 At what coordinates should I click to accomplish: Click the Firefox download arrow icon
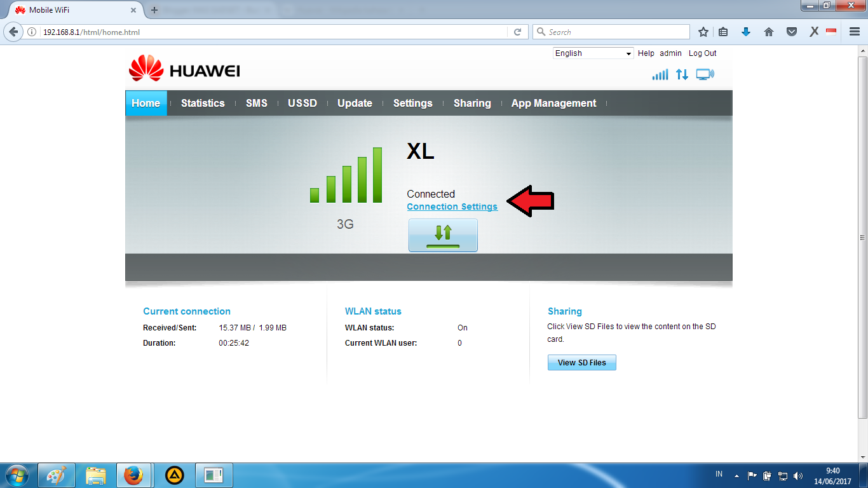[746, 31]
